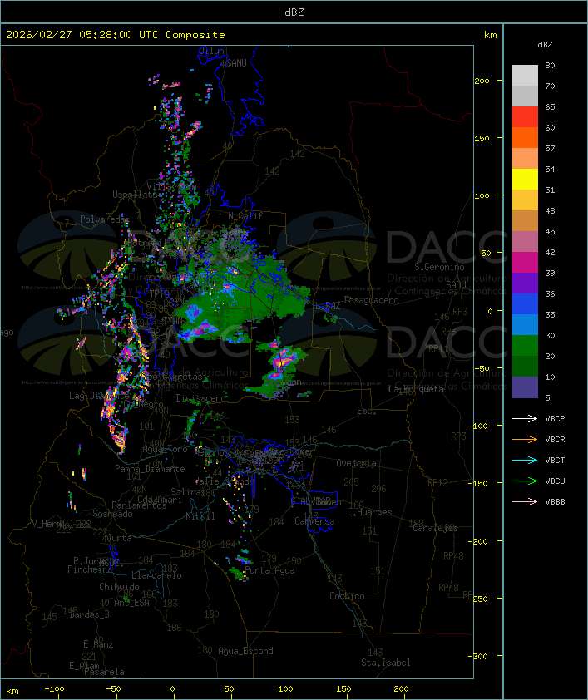Click the dBZ legend heading
Image resolution: width=588 pixels, height=700 pixels.
pyautogui.click(x=545, y=45)
